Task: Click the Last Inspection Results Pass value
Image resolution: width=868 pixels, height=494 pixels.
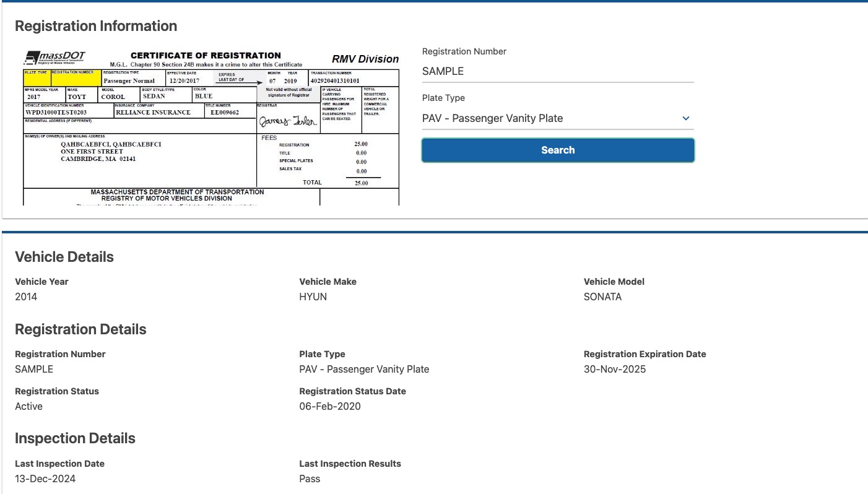Action: click(x=310, y=479)
